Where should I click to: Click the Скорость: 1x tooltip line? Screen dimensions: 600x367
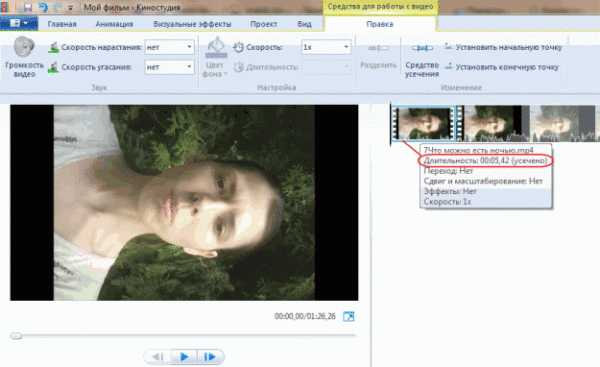point(447,201)
